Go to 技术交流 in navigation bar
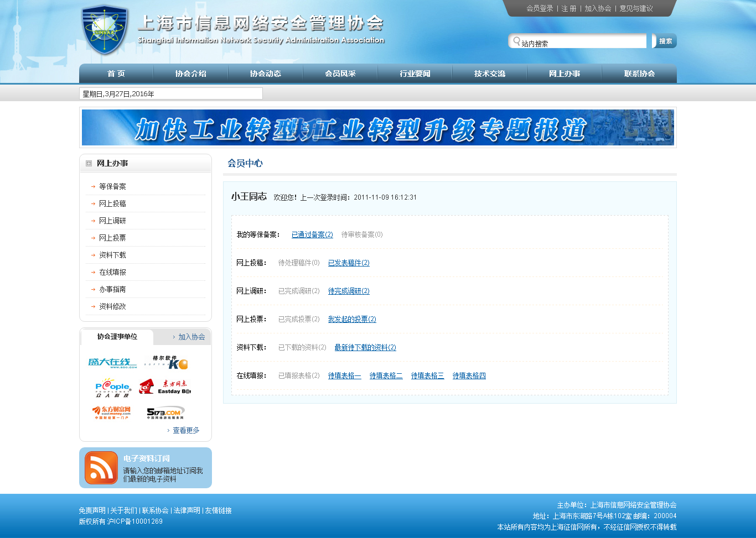Screen dimensions: 756x538 coord(490,74)
